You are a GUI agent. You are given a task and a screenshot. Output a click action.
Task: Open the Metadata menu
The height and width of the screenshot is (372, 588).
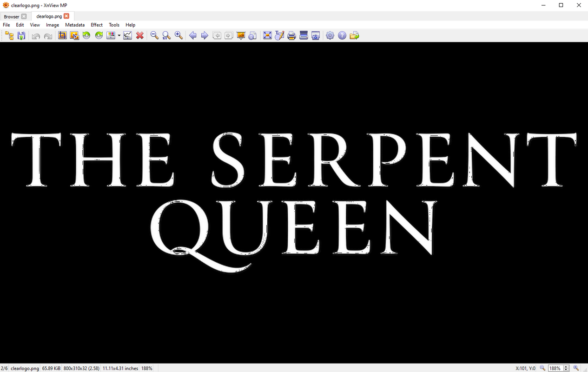[75, 25]
